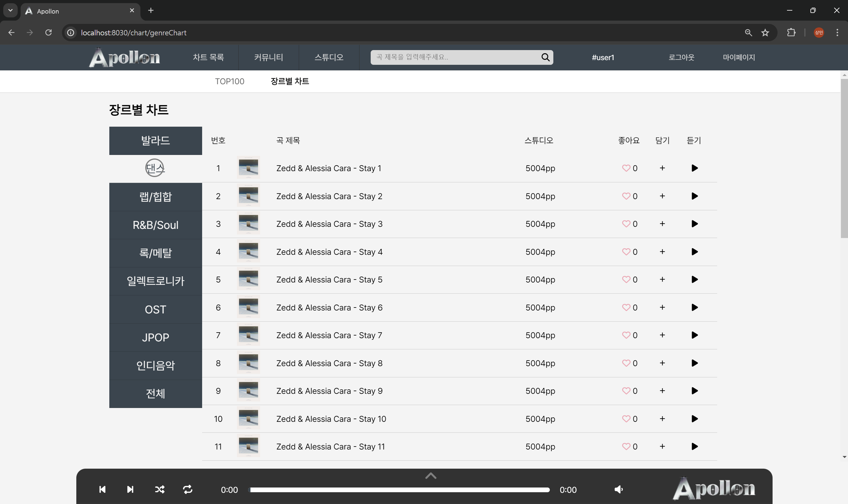
Task: Skip to previous track in player
Action: pyautogui.click(x=102, y=489)
